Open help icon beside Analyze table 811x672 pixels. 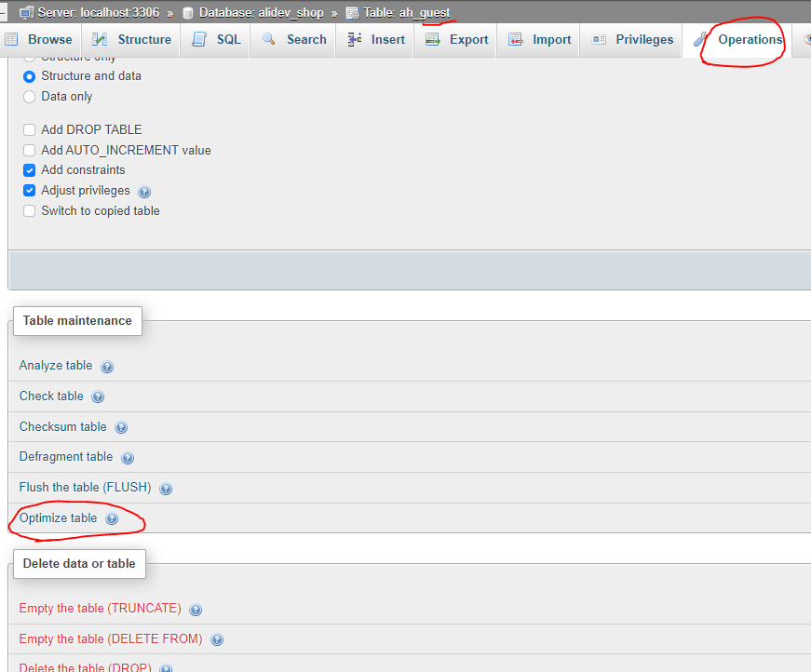coord(107,367)
